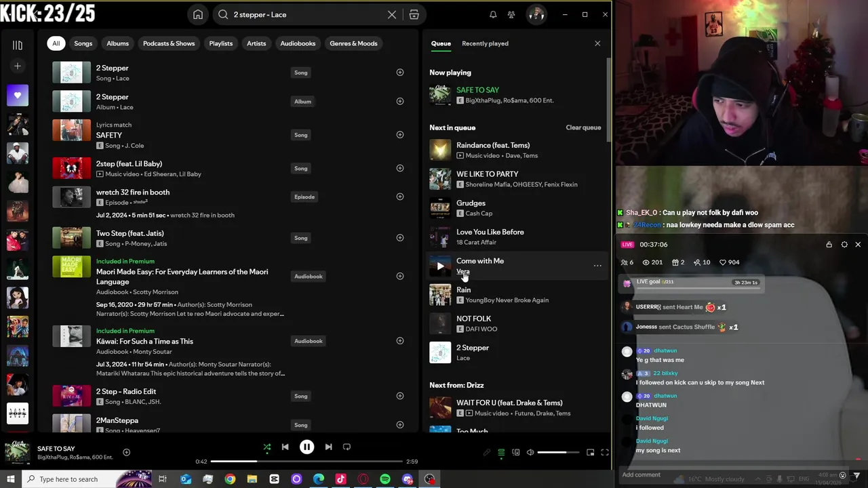Open the Lace artist link under first result
Screen dimensions: 868x488
121,78
